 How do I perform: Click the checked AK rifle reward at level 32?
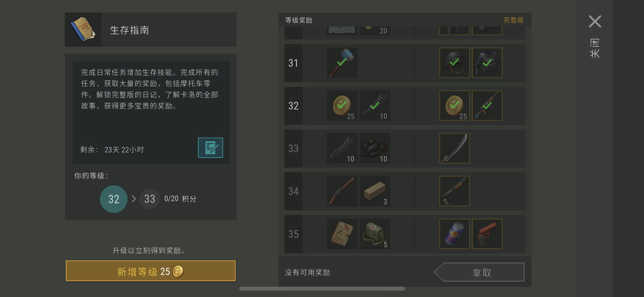point(487,105)
